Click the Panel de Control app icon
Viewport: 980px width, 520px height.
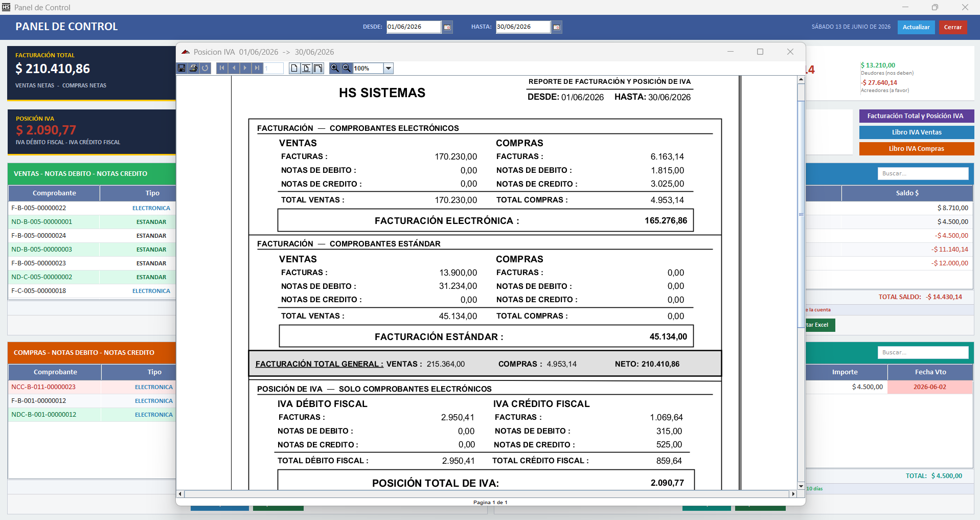(6, 7)
